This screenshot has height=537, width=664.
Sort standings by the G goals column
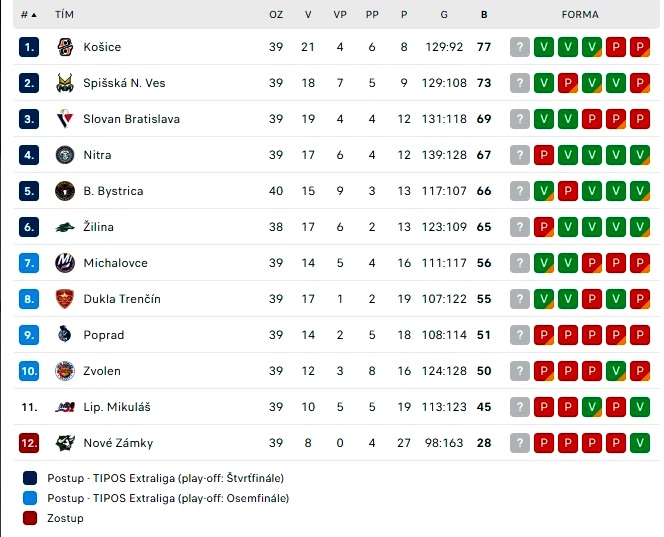pyautogui.click(x=444, y=14)
